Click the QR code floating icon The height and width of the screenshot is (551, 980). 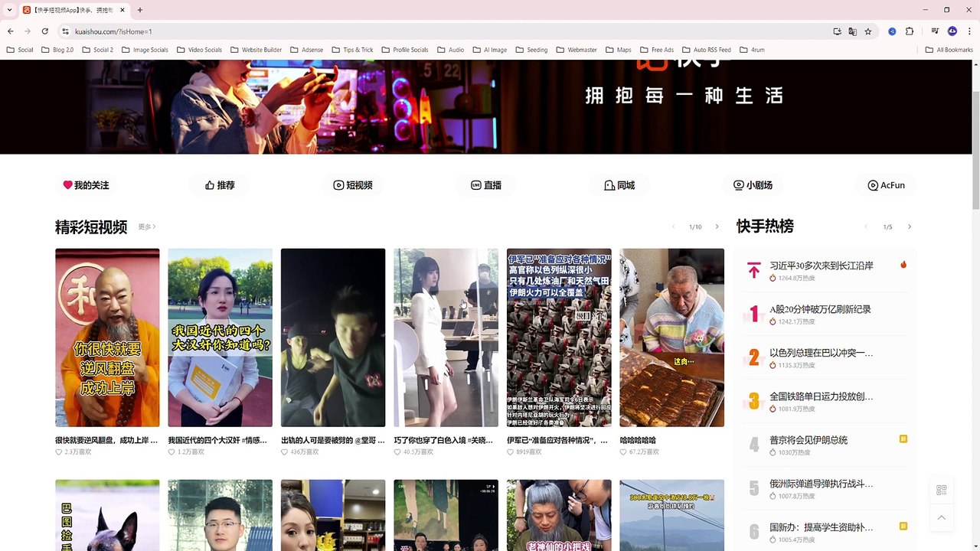[x=942, y=490]
